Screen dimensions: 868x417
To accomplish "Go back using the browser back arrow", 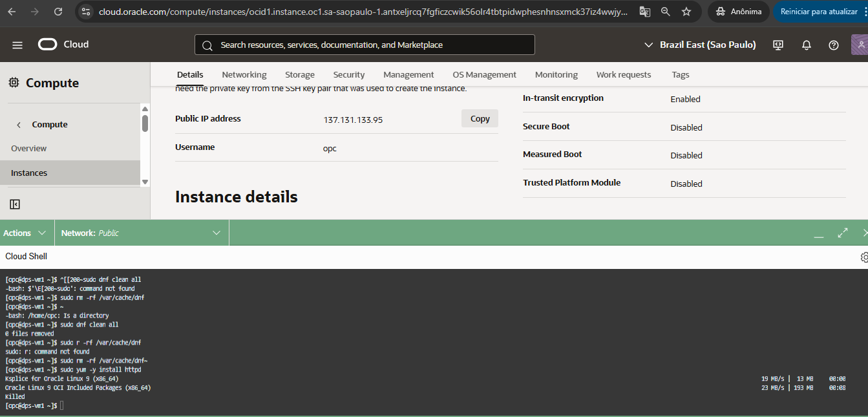I will coord(12,12).
